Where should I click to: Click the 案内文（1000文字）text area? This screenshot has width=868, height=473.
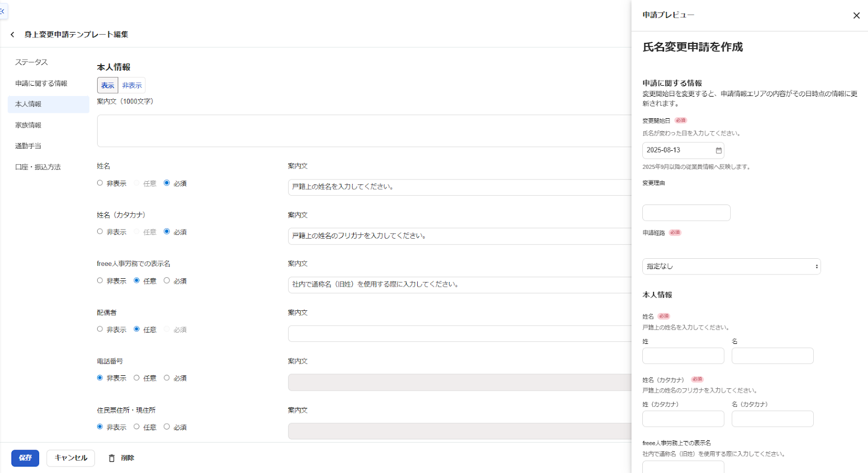(364, 131)
